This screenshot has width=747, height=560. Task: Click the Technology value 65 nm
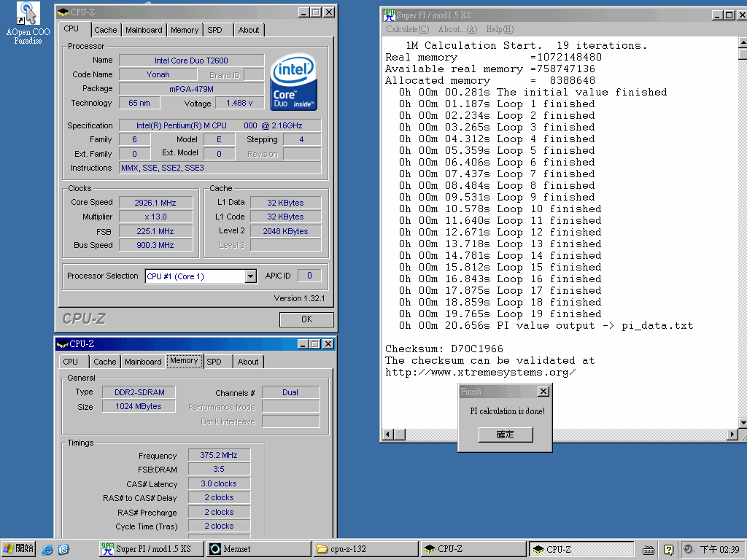point(139,103)
